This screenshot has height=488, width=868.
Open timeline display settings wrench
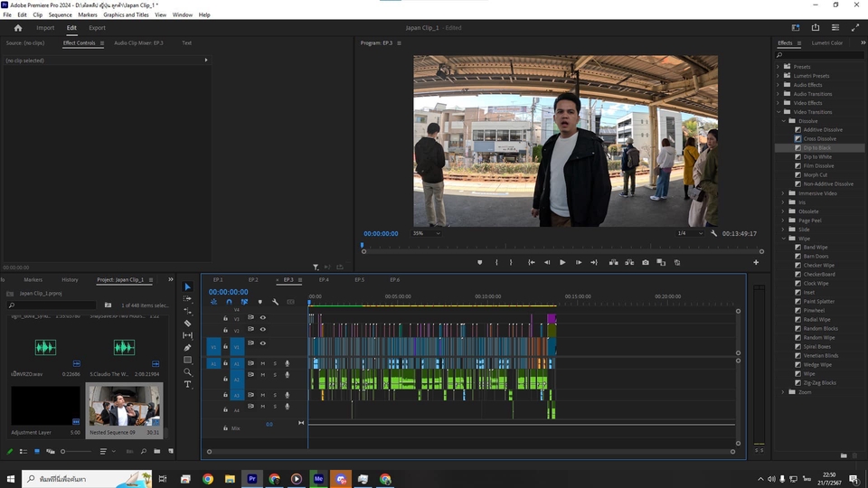click(x=275, y=302)
